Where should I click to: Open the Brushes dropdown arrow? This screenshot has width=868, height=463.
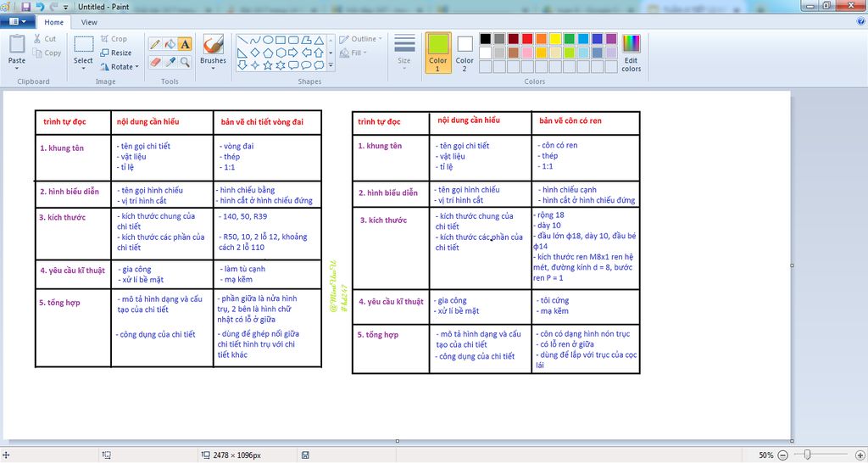click(213, 69)
